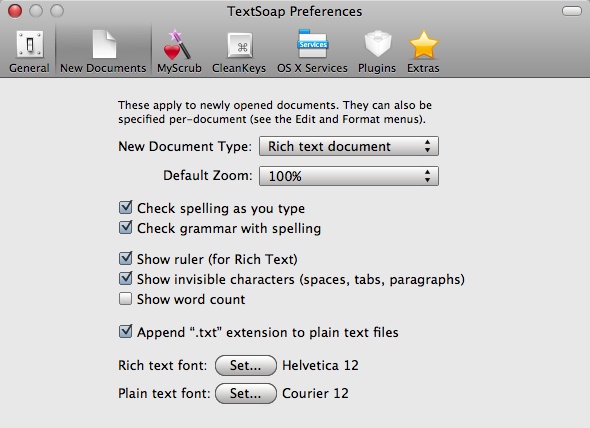Viewport: 590px width, 428px height.
Task: Select the New Documents page icon
Action: (104, 44)
